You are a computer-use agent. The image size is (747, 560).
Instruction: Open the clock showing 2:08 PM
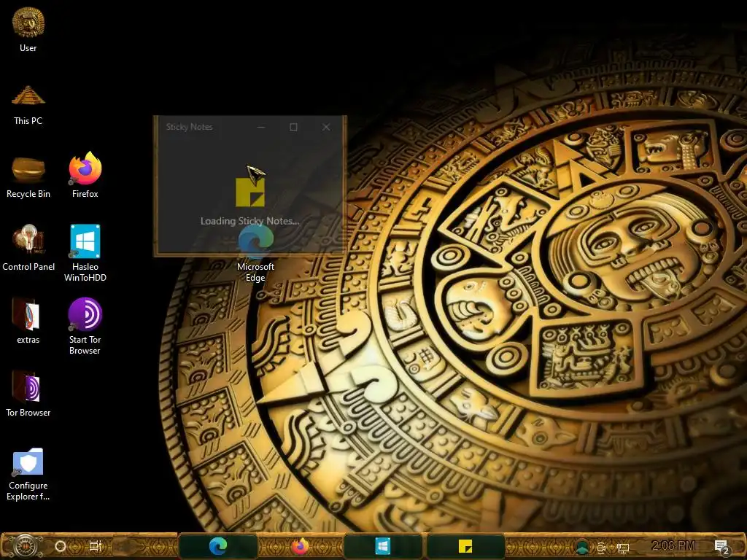(673, 545)
